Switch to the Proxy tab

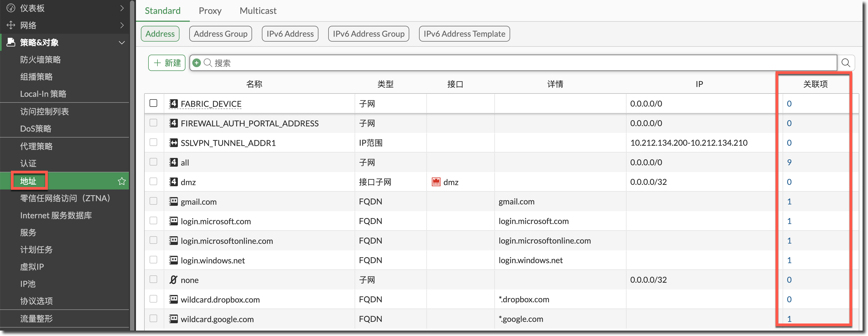pos(210,11)
